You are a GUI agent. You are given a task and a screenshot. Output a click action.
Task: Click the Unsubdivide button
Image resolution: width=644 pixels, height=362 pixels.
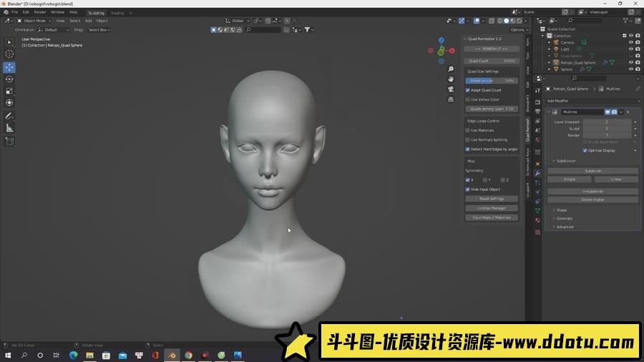point(592,191)
